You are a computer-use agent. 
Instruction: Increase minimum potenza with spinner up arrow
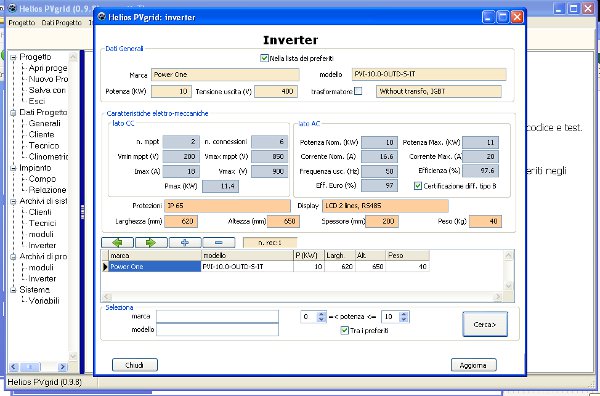(x=321, y=314)
